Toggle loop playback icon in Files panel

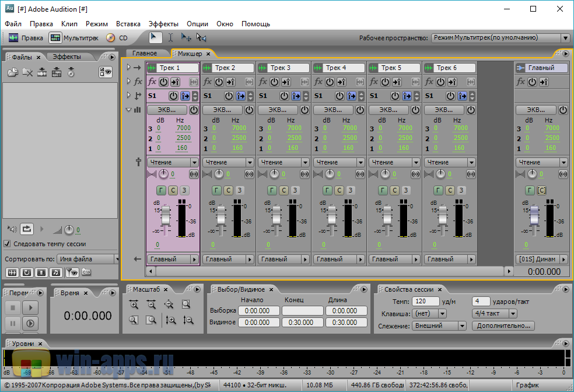(x=27, y=229)
